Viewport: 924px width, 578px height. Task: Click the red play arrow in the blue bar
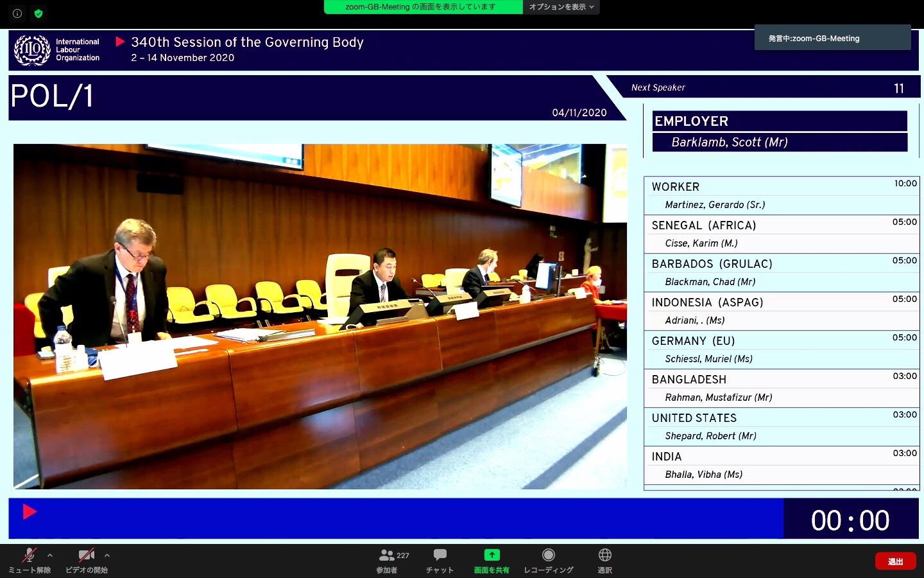point(30,511)
